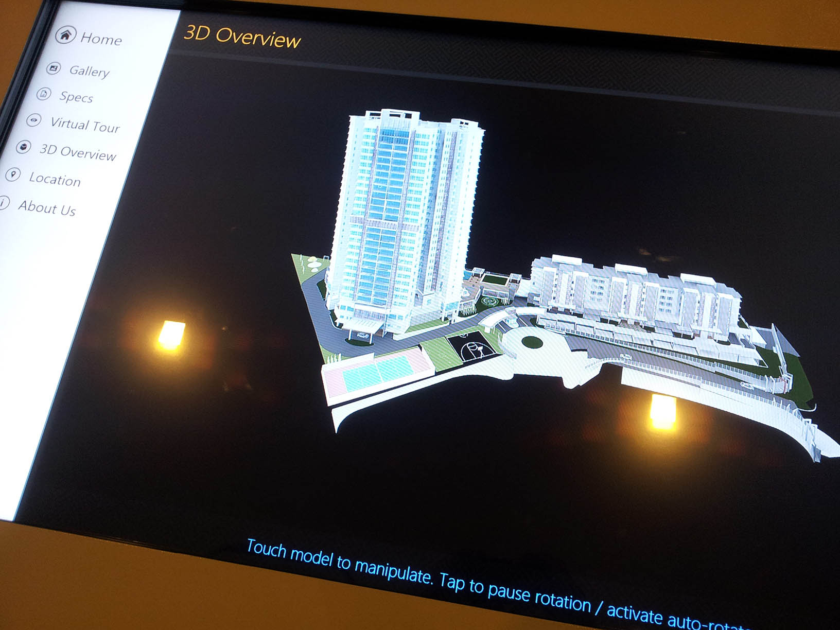Screen dimensions: 840x630
Task: Select the 3D Overview sidebar label
Action: (78, 152)
